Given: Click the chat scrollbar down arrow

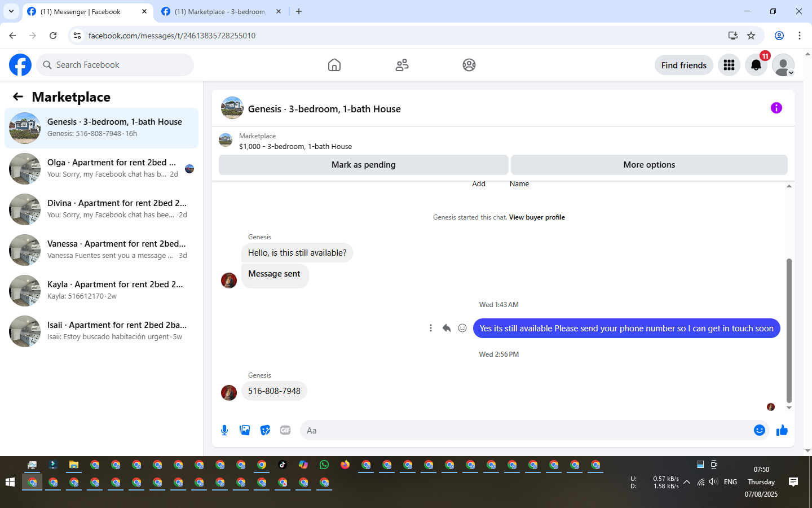Looking at the screenshot, I should 789,408.
